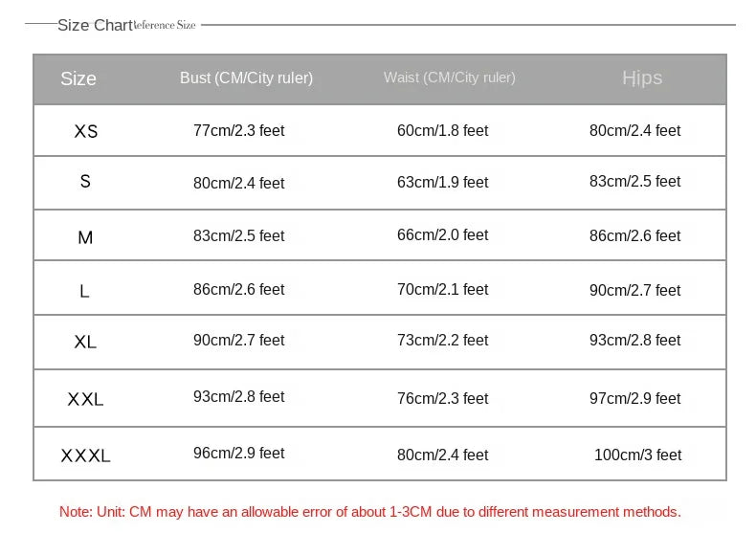Select the XXL size label
This screenshot has width=756, height=555.
[x=85, y=399]
